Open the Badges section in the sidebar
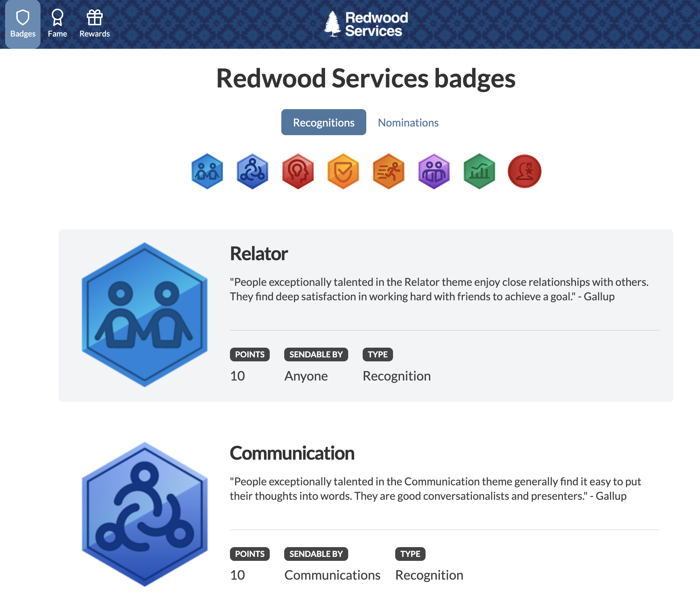700x610 pixels. point(23,24)
